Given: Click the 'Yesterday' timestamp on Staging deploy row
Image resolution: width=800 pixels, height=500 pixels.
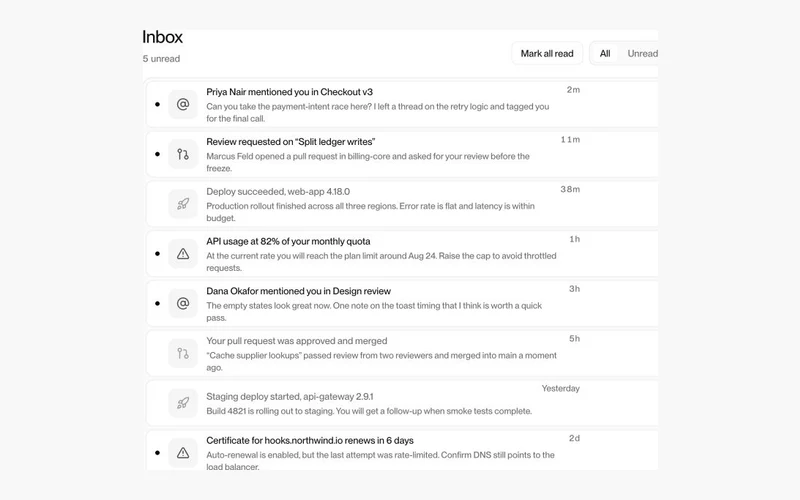Looking at the screenshot, I should click(x=561, y=388).
